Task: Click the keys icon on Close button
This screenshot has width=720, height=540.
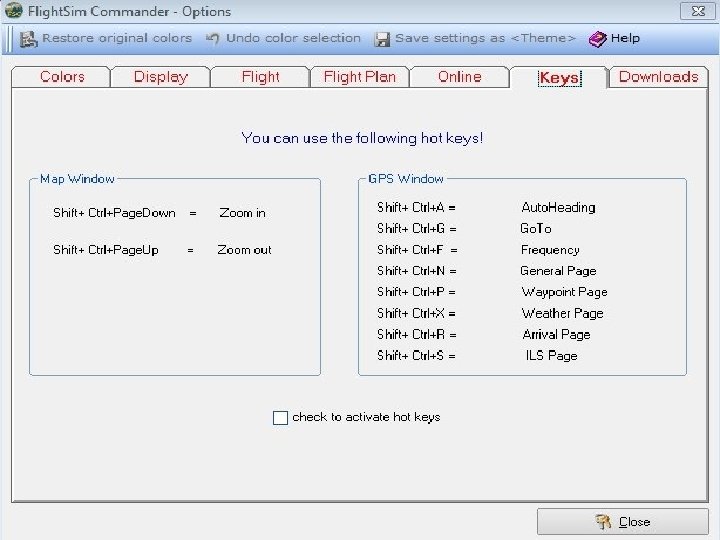Action: click(x=603, y=522)
